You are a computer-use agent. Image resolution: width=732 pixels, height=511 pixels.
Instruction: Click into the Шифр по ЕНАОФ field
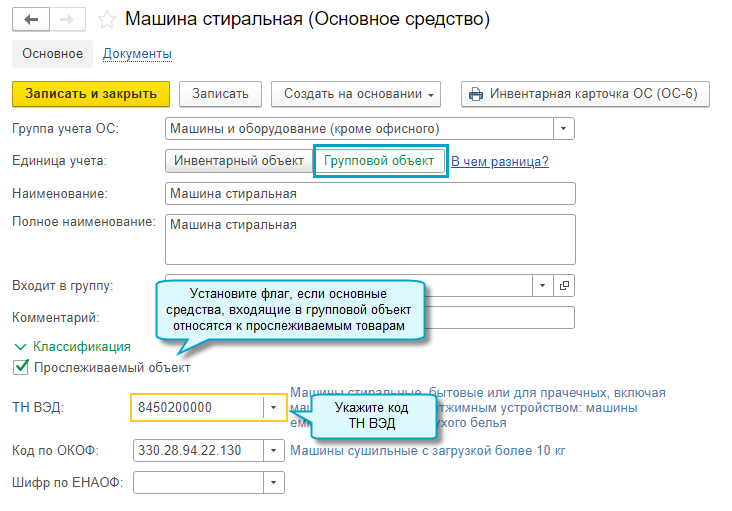[198, 483]
